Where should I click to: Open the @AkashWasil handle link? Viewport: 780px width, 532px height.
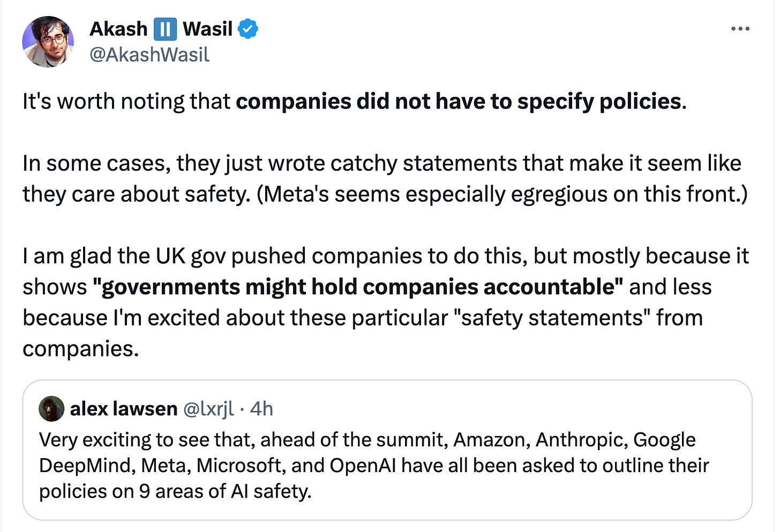tap(149, 55)
